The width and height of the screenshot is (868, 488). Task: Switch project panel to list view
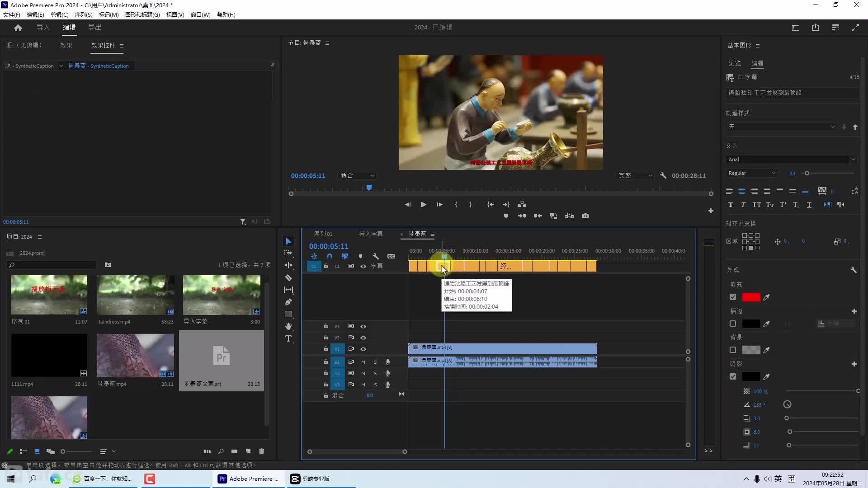[24, 451]
